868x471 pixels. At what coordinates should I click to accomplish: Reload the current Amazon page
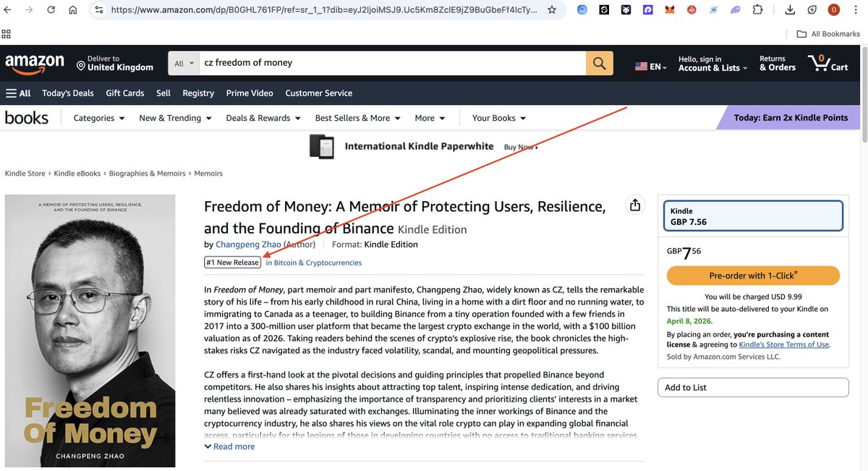(x=51, y=10)
